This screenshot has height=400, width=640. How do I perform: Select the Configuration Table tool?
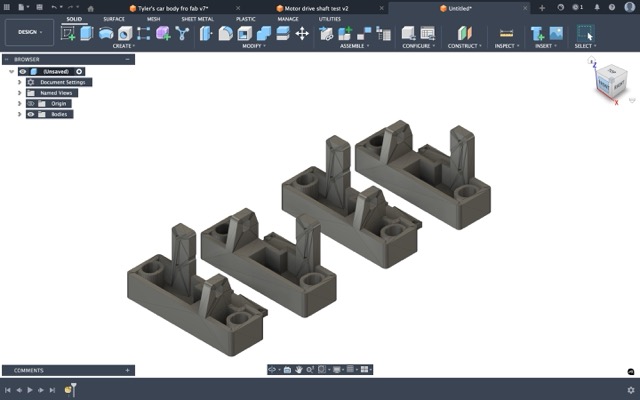click(x=427, y=33)
